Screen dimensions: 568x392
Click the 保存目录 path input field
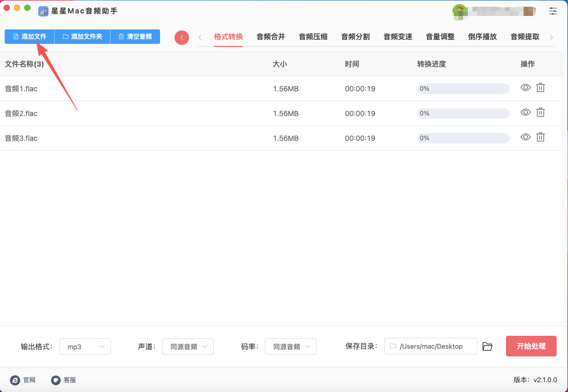(x=431, y=347)
